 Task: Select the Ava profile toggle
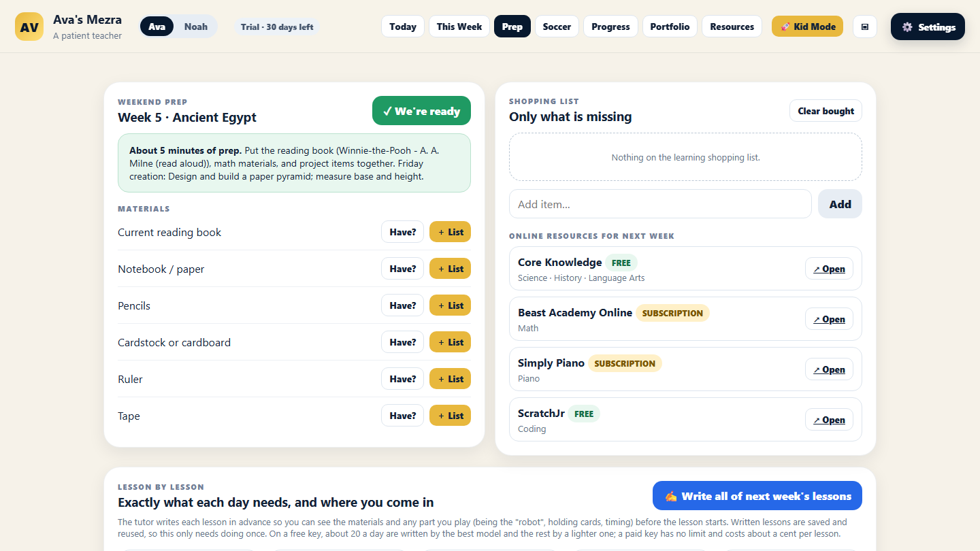[157, 27]
